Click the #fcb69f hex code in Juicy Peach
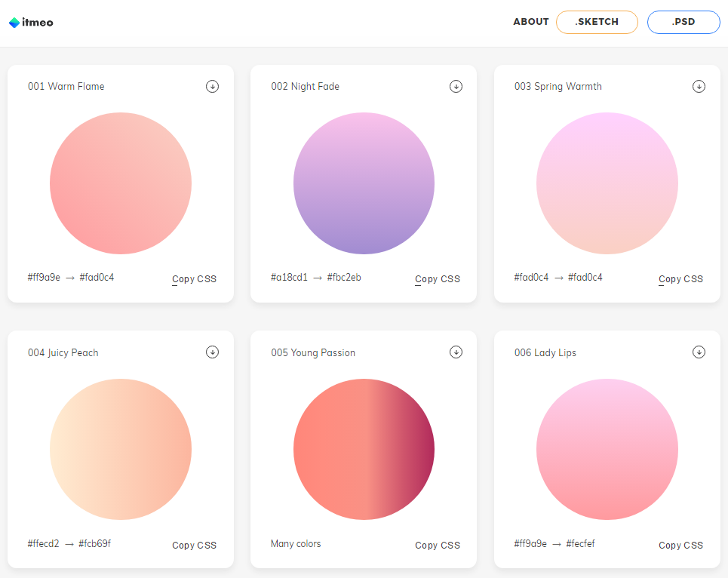The image size is (728, 578). pos(94,543)
